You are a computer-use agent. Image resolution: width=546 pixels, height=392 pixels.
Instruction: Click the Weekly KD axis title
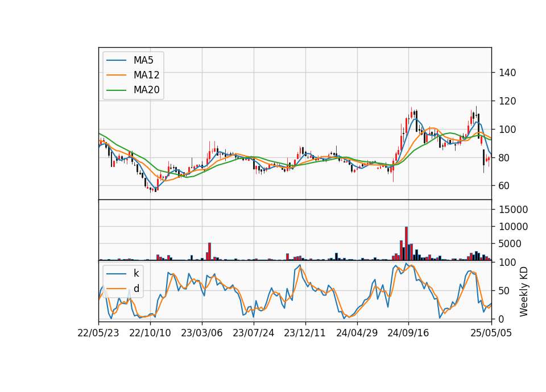(x=524, y=291)
